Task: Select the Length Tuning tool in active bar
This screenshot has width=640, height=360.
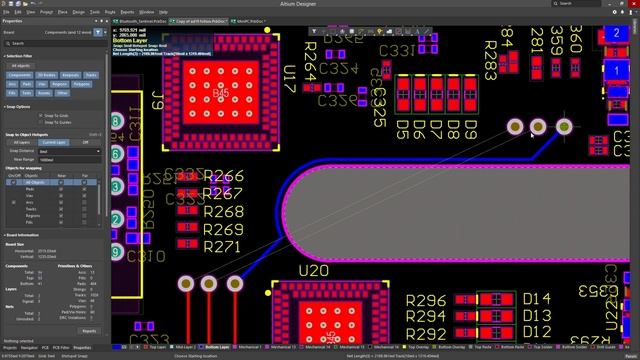Action: click(370, 31)
